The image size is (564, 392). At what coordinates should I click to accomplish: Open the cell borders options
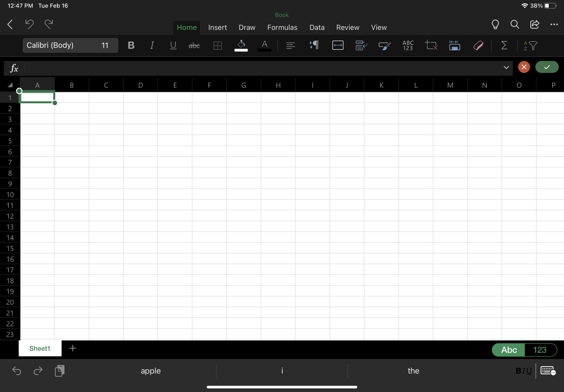tap(218, 45)
